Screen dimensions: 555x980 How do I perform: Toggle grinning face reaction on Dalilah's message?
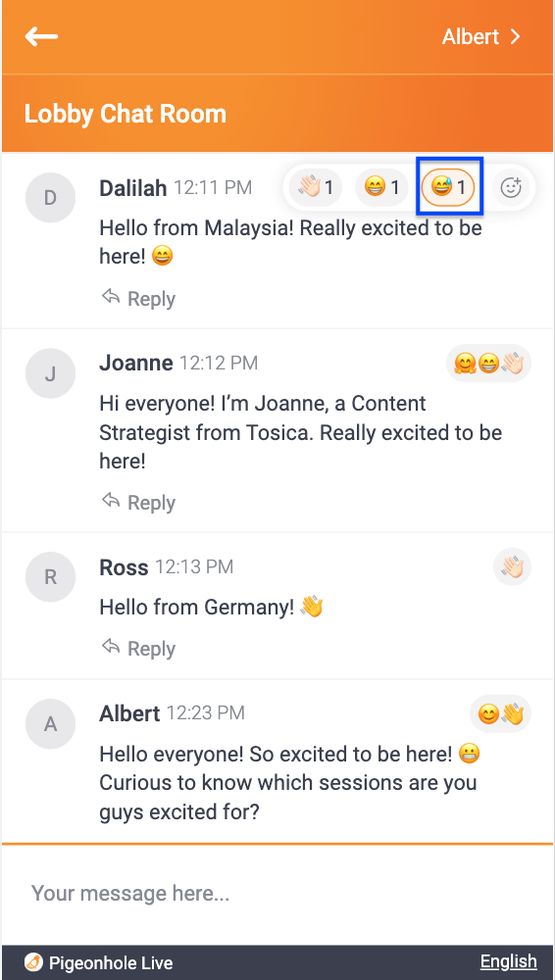381,187
